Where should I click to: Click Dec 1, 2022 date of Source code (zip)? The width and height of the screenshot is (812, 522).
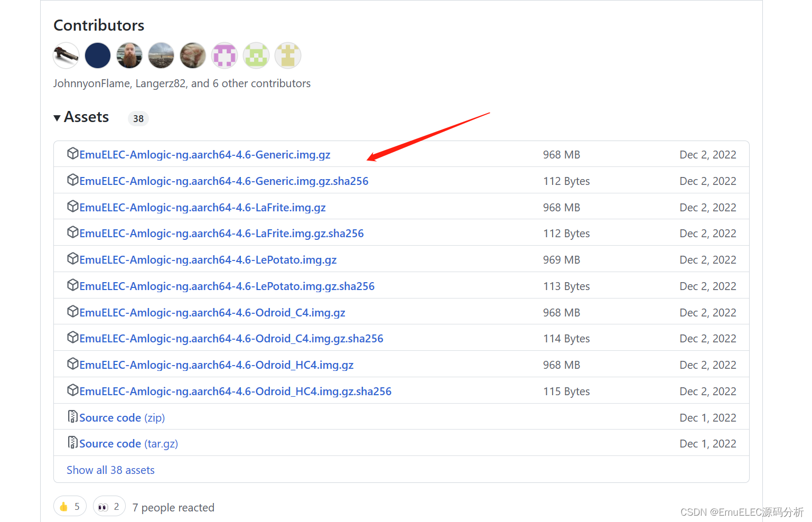pos(708,418)
